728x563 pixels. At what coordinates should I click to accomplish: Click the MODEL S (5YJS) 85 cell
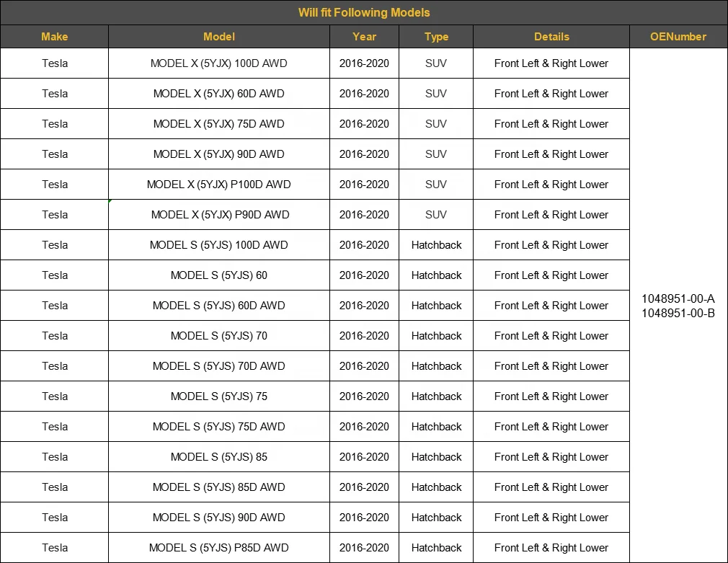219,457
